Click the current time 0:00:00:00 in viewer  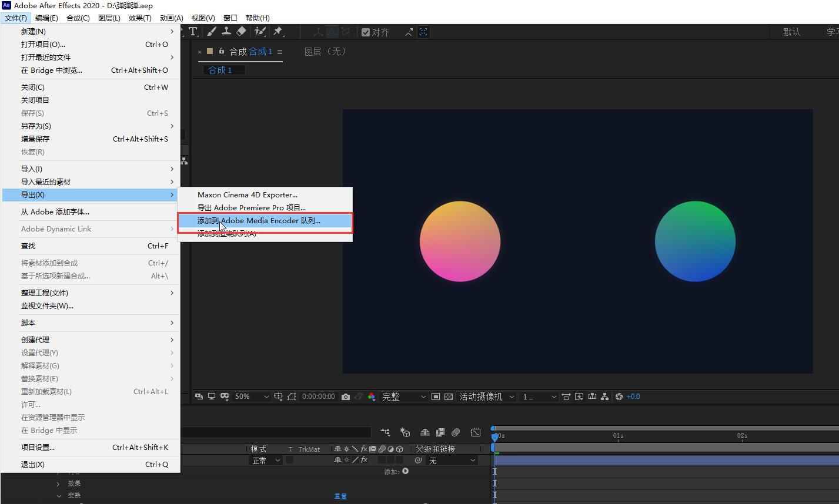[319, 397]
